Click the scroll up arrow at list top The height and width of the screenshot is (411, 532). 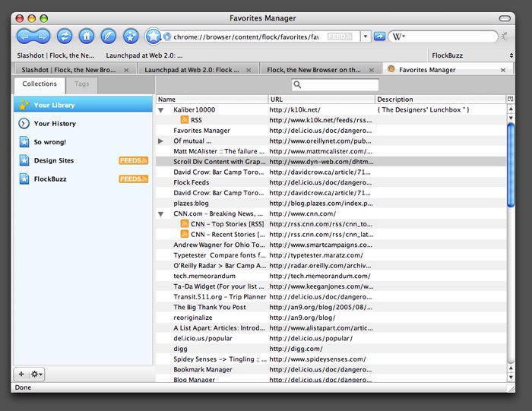point(511,109)
